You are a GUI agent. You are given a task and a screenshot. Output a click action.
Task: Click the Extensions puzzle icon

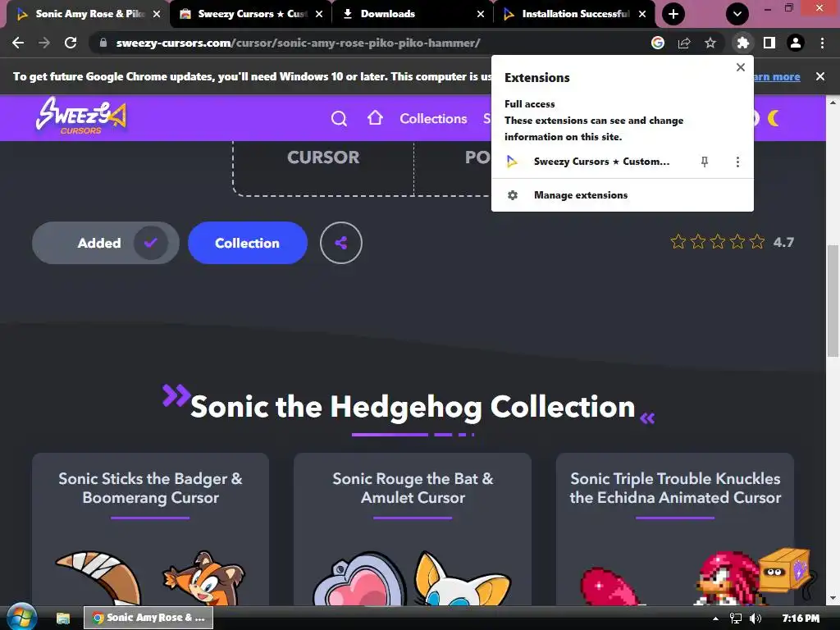[x=742, y=43]
